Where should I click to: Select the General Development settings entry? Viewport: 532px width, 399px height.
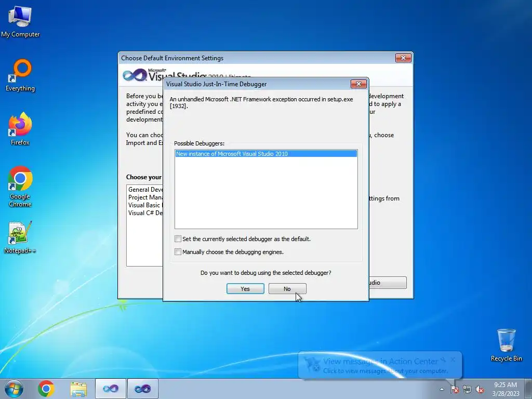coord(145,189)
